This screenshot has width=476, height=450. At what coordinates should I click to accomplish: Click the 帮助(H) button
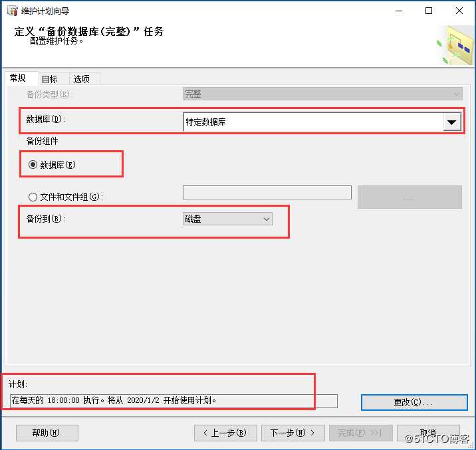[x=47, y=433]
